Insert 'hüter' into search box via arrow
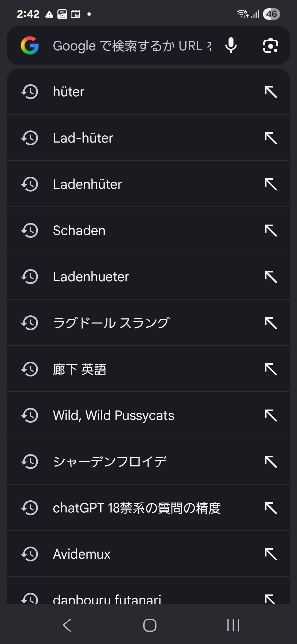The height and width of the screenshot is (644, 297). coord(271,92)
